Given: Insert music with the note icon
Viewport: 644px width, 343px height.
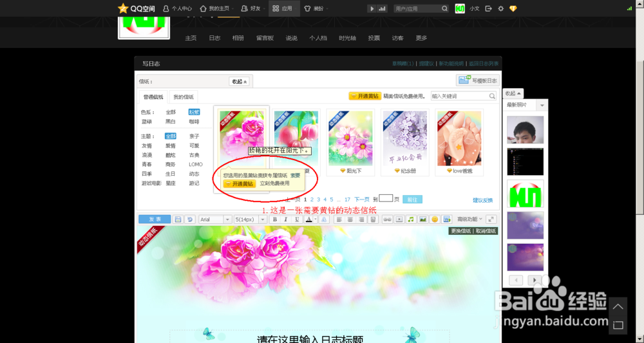Looking at the screenshot, I should coord(411,219).
